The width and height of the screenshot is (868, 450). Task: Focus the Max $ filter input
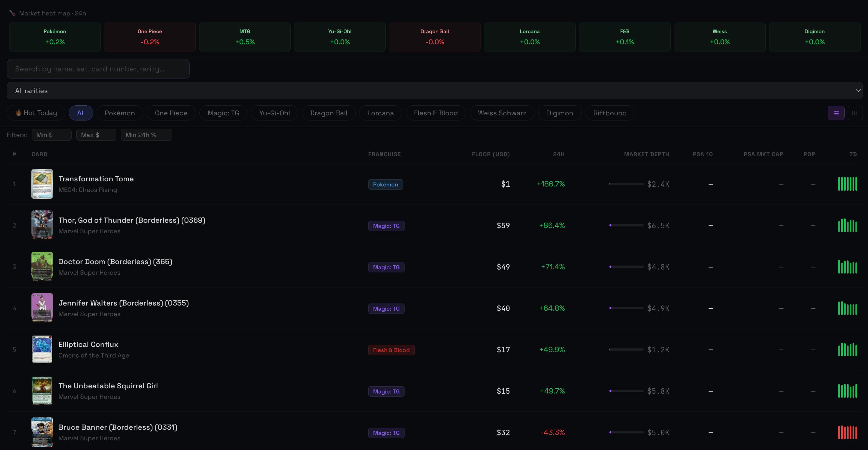(96, 135)
